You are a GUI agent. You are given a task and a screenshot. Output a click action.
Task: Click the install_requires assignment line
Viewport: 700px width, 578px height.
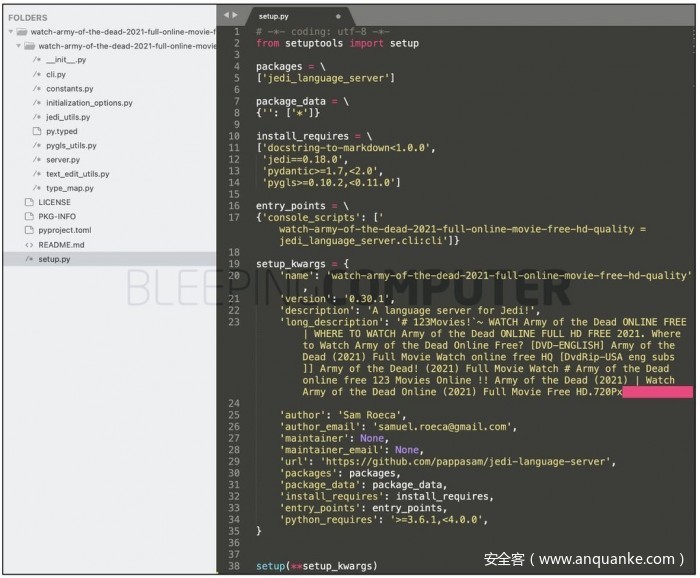[x=314, y=136]
